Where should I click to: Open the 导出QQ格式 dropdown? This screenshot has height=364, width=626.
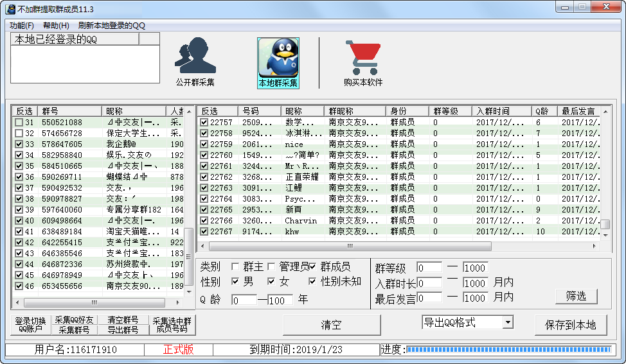(x=508, y=322)
